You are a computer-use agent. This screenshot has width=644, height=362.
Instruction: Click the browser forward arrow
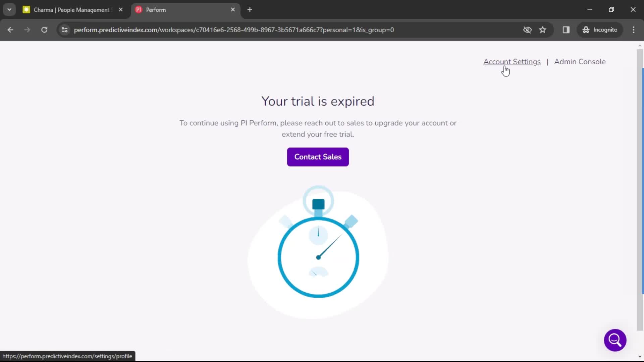(x=27, y=30)
